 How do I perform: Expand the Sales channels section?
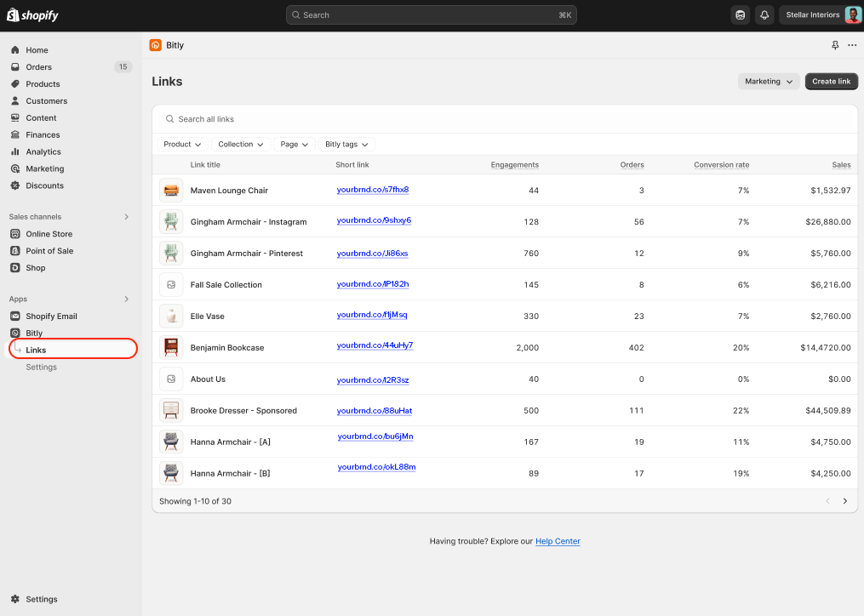click(126, 217)
